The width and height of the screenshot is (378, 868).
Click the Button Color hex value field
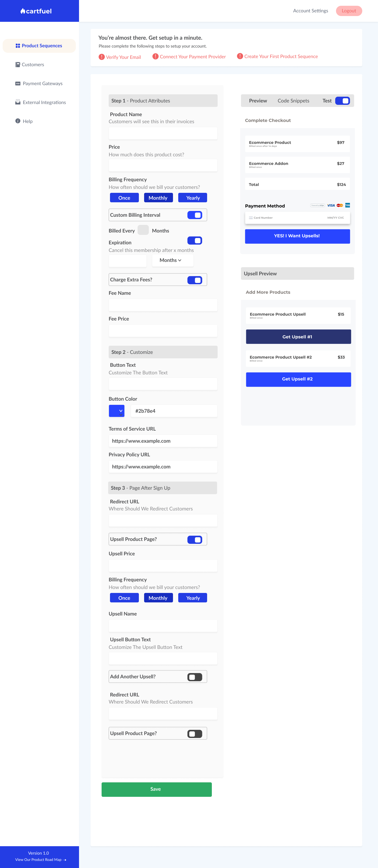(174, 411)
